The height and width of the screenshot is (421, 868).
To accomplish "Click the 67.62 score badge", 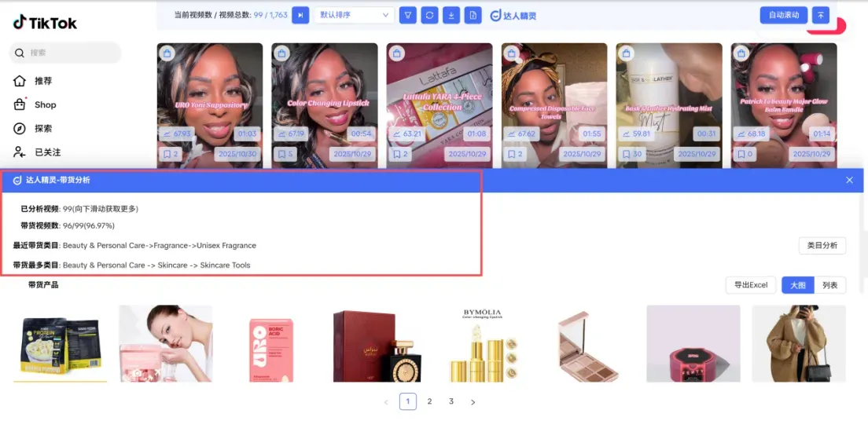I will point(522,134).
